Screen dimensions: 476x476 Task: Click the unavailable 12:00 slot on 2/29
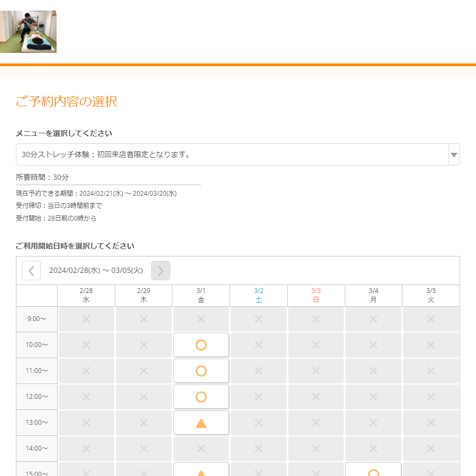(144, 397)
